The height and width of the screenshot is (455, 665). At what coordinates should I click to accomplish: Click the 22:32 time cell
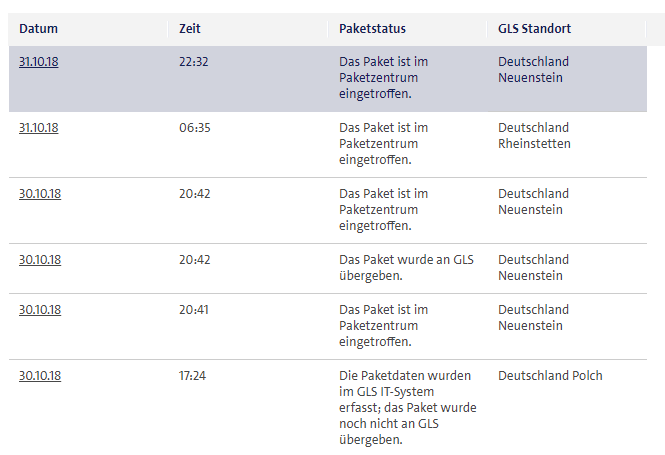pos(194,62)
